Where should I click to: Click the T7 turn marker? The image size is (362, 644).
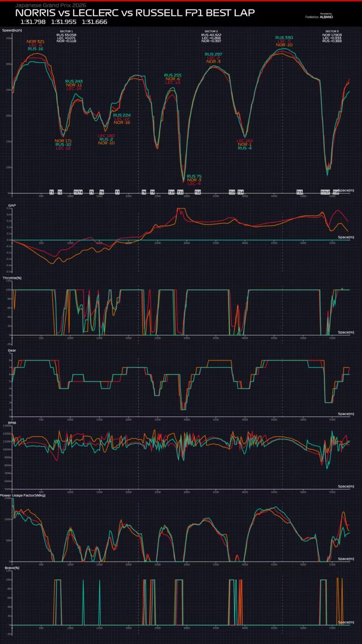117,192
